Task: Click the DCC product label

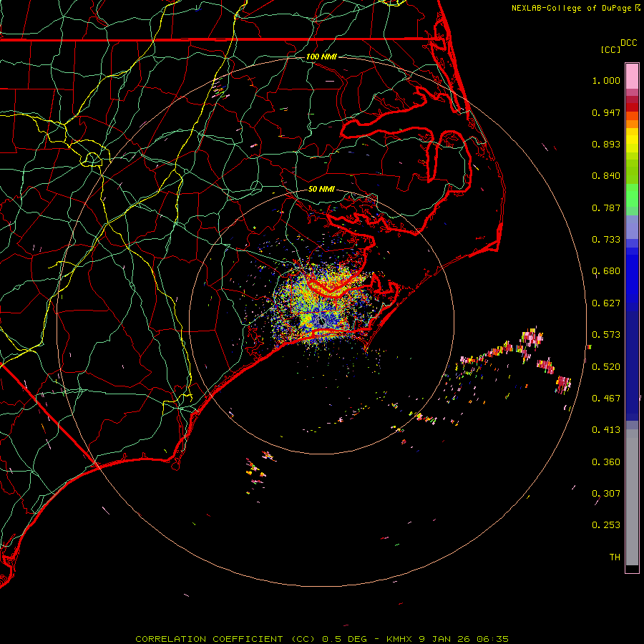Action: (629, 43)
